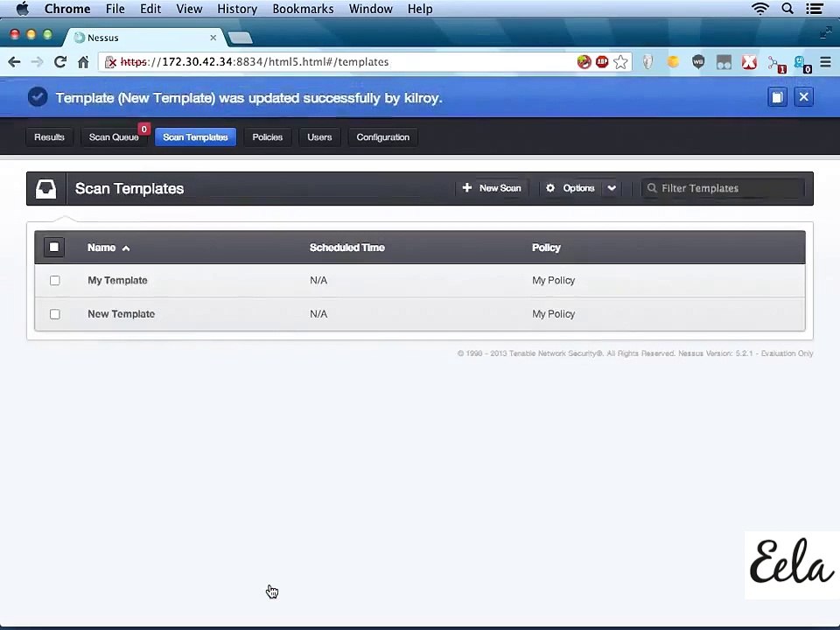Sort by Name using the arrow
Image resolution: width=840 pixels, height=630 pixels.
[x=126, y=248]
